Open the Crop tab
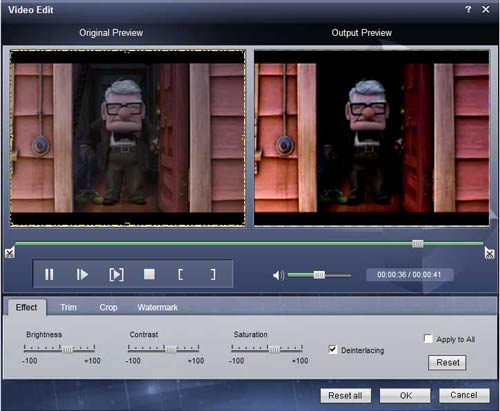The height and width of the screenshot is (411, 500). [108, 307]
